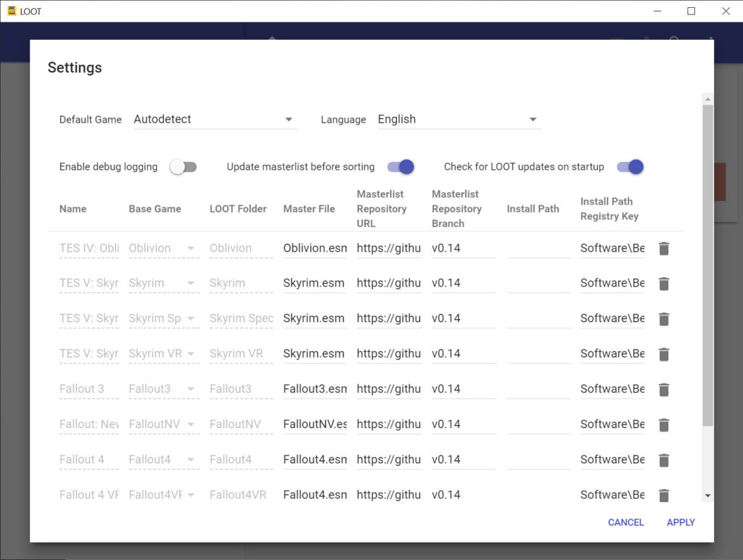The height and width of the screenshot is (560, 743).
Task: Delete the Fallout 4 VR game entry
Action: click(x=664, y=495)
